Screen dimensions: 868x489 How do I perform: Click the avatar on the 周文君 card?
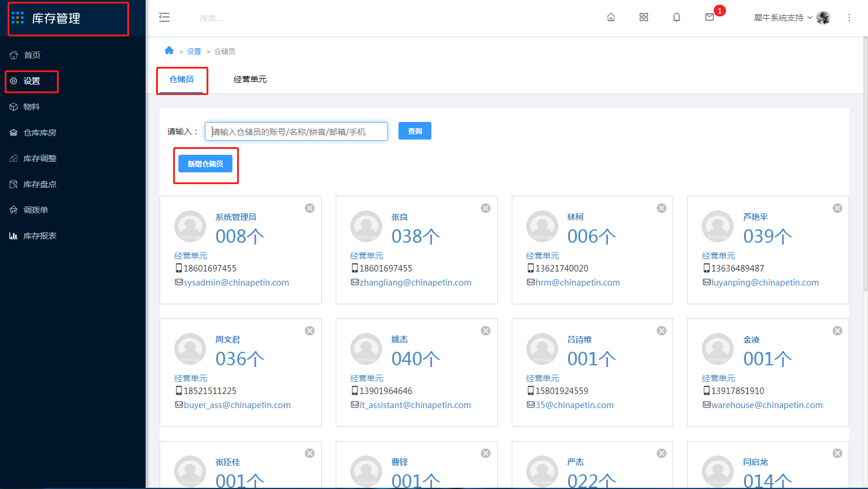click(190, 349)
